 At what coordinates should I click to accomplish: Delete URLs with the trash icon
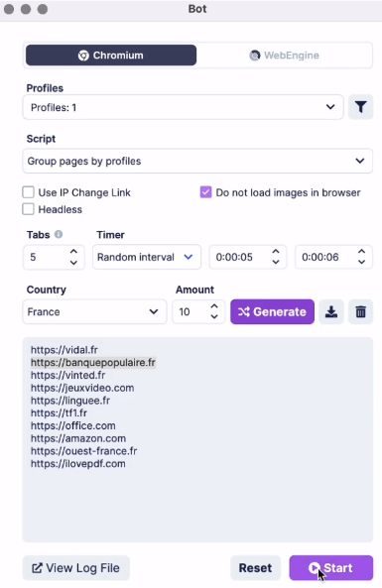point(360,311)
